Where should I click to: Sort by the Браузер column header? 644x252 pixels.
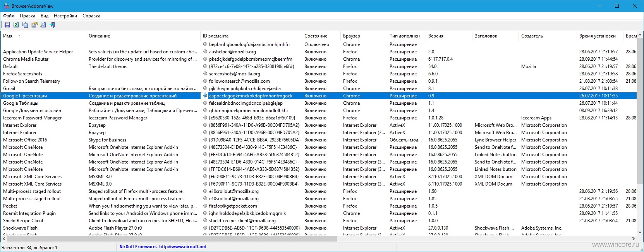pos(364,36)
